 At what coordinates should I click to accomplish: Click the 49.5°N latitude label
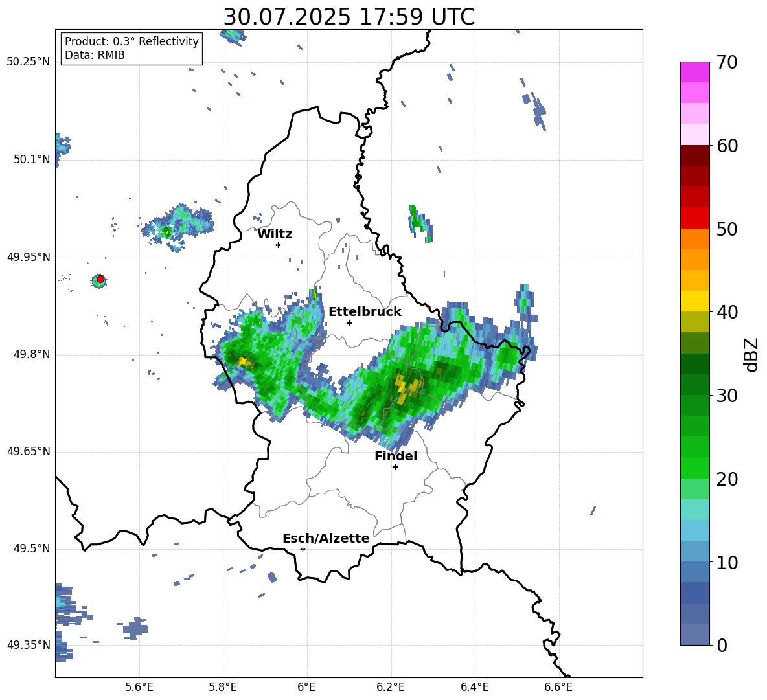pyautogui.click(x=32, y=549)
